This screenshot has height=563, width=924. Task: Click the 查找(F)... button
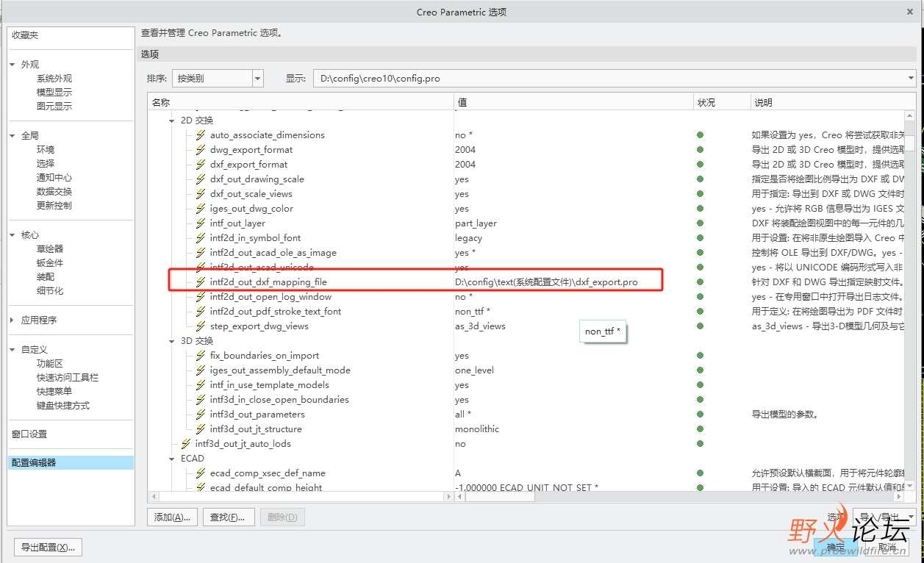click(x=228, y=517)
